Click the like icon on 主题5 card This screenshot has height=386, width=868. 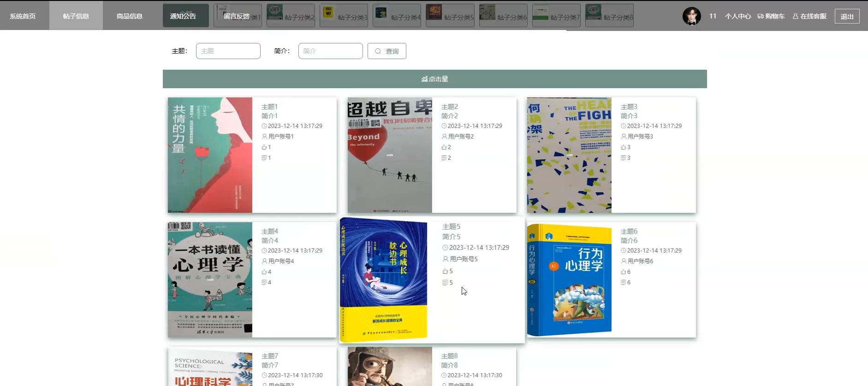click(x=445, y=271)
